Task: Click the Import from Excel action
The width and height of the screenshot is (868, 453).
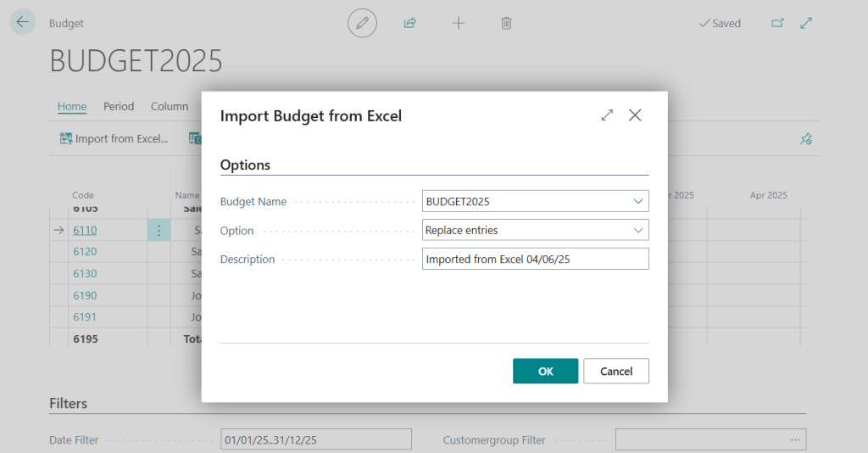Action: [x=114, y=138]
